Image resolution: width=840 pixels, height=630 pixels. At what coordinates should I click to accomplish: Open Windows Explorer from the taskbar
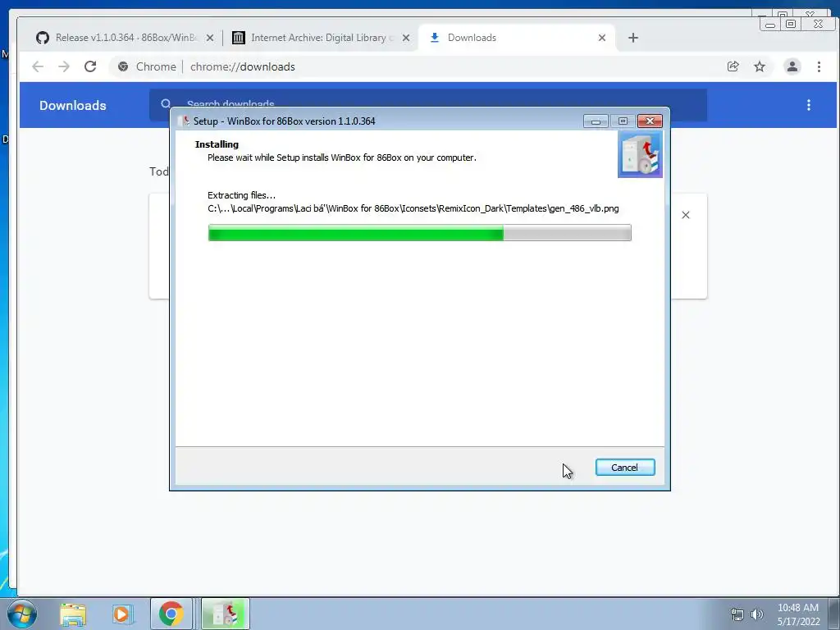click(73, 614)
